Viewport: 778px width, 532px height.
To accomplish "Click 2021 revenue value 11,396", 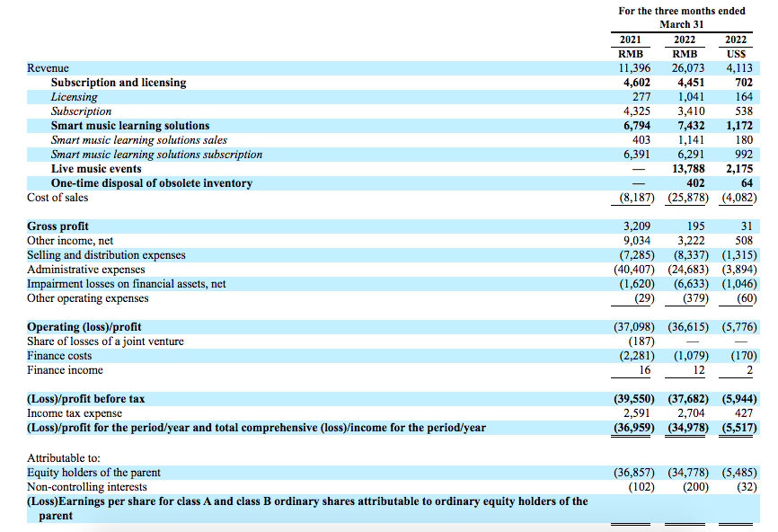I will click(632, 68).
